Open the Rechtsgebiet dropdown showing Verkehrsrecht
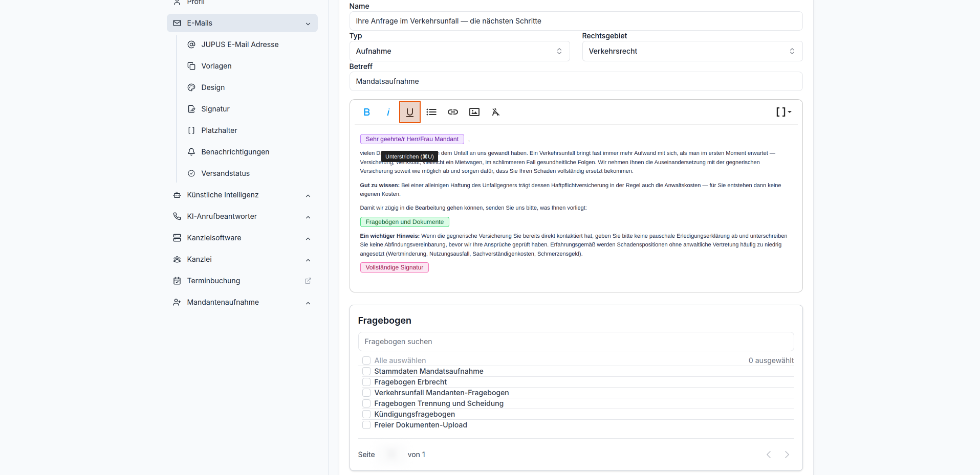This screenshot has width=980, height=475. pyautogui.click(x=692, y=51)
